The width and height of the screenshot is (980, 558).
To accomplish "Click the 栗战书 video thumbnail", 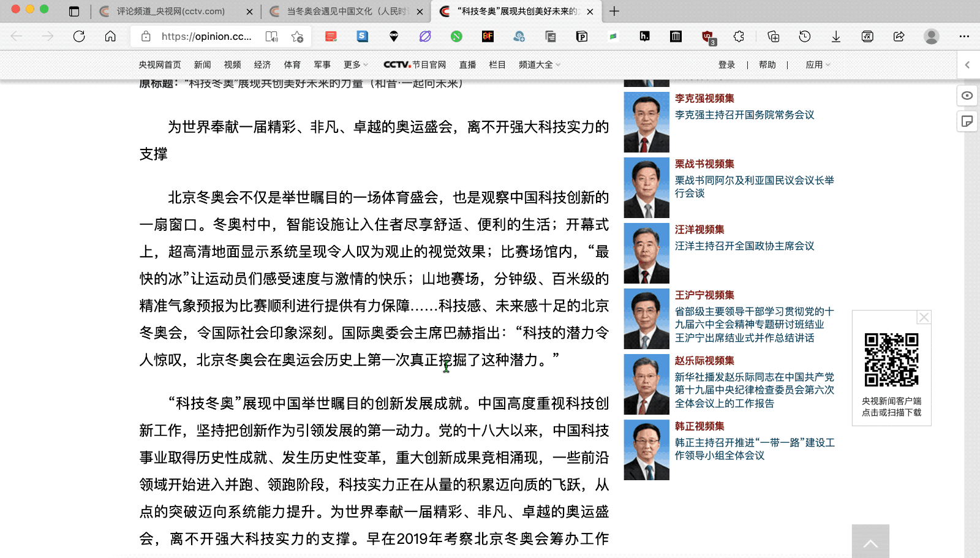I will 646,187.
